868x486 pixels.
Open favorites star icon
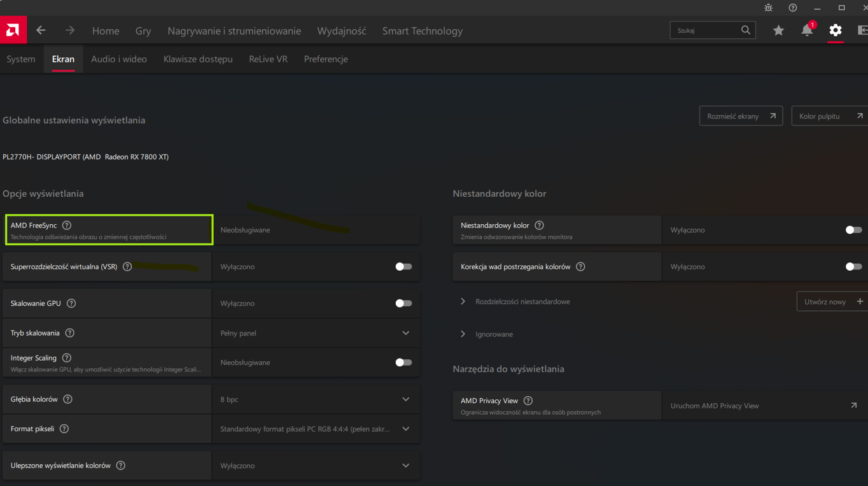click(778, 30)
